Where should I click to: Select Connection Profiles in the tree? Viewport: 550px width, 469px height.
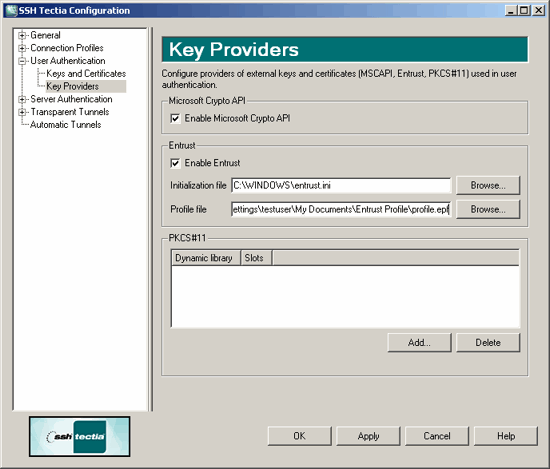coord(67,48)
